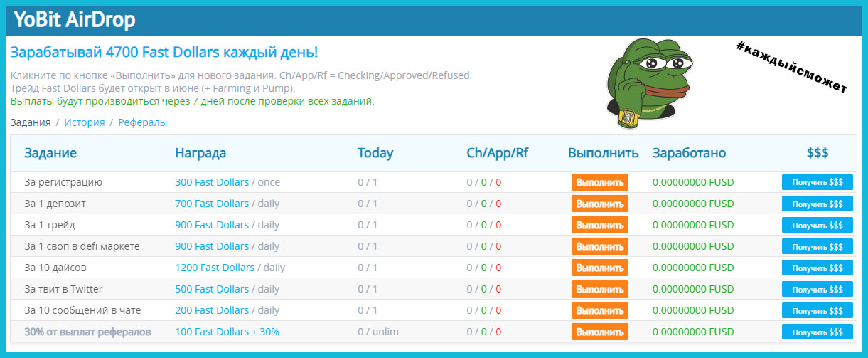The image size is (868, 358).
Task: Click the heading Зарабатывай 4700 Fast Dollars каждый день!
Action: pyautogui.click(x=164, y=53)
